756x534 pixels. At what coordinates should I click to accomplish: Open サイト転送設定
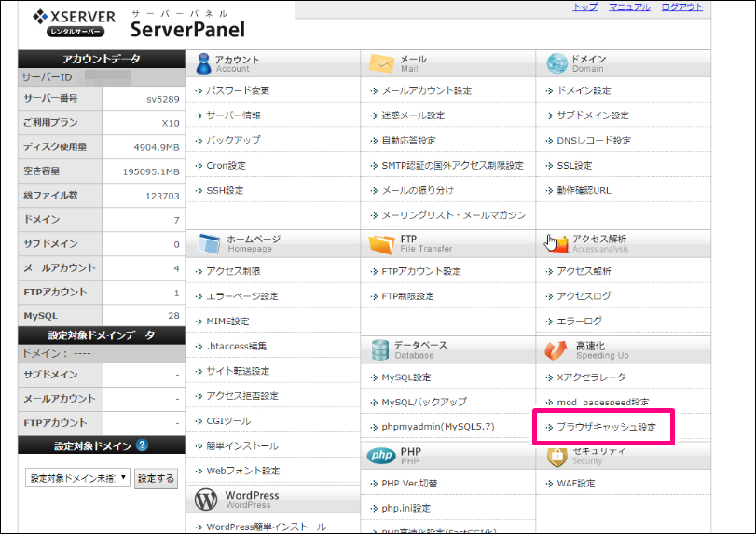[239, 371]
